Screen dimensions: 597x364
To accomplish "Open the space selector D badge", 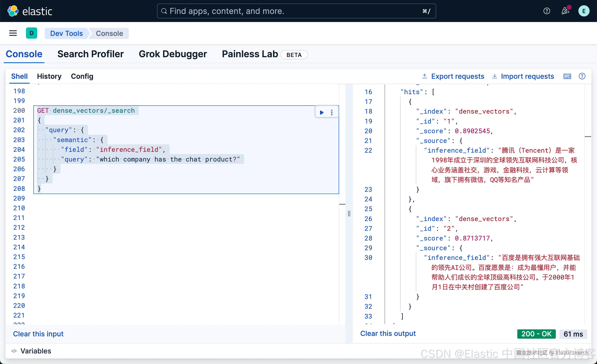I will click(31, 33).
